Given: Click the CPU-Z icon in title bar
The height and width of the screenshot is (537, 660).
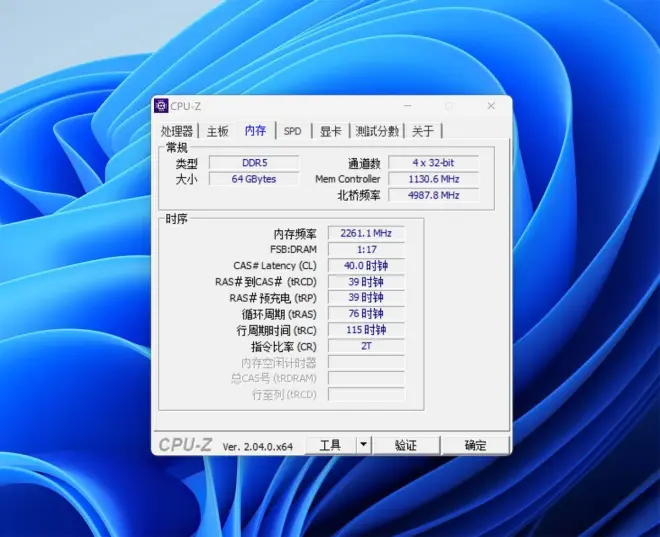Looking at the screenshot, I should click(161, 106).
